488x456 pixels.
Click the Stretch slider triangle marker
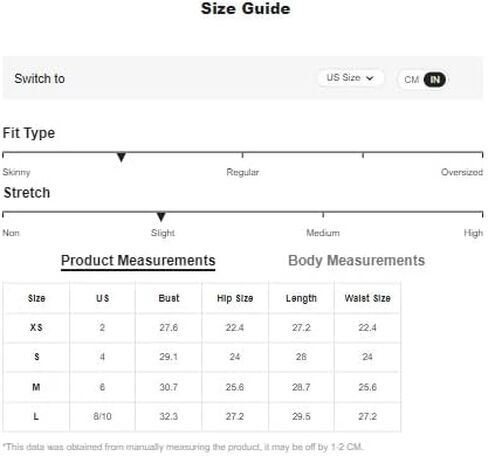click(x=161, y=217)
